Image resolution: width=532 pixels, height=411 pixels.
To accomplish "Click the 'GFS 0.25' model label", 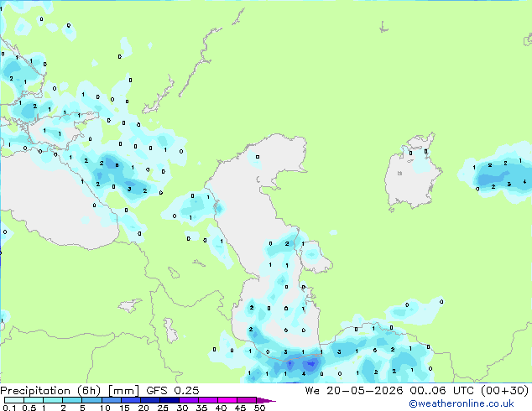I will (173, 391).
